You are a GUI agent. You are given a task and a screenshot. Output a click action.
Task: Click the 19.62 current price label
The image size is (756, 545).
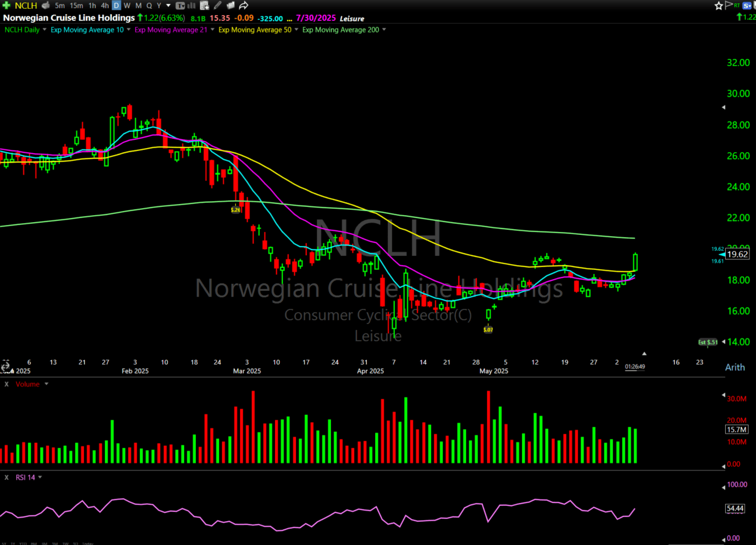click(x=737, y=254)
